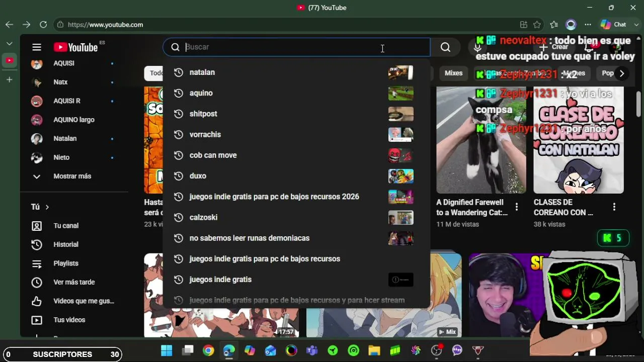This screenshot has height=362, width=644.
Task: Select 'juegos indie gratis para pc de bajos recursos 2026'
Action: tap(296, 197)
